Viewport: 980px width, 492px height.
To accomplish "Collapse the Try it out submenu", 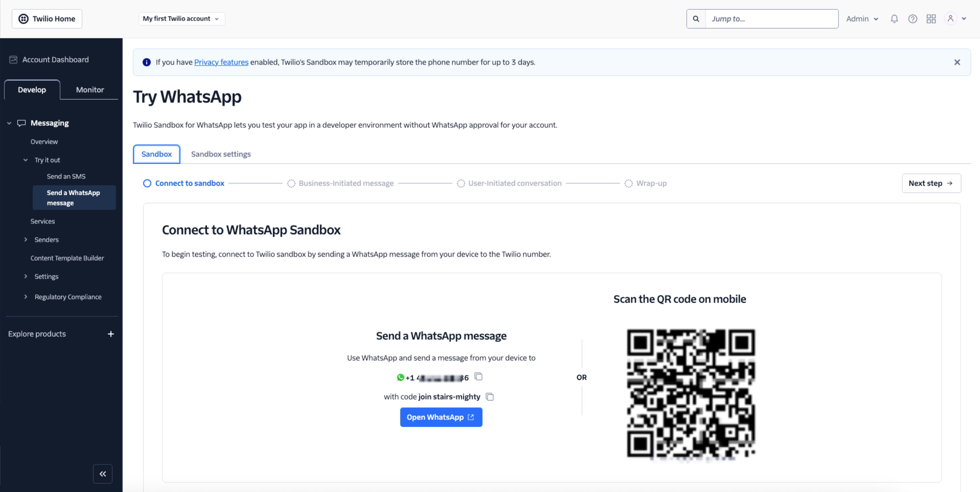I will 26,160.
